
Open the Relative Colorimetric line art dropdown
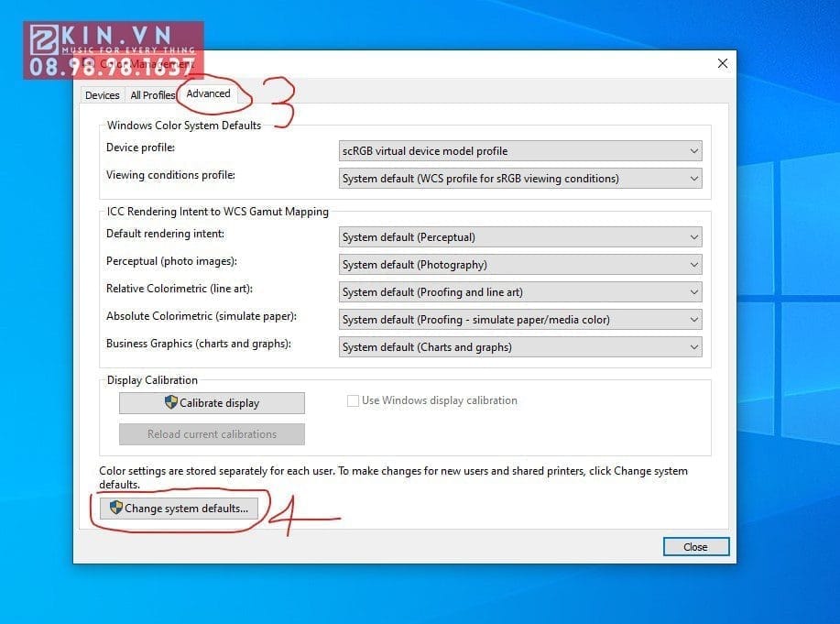tap(693, 291)
